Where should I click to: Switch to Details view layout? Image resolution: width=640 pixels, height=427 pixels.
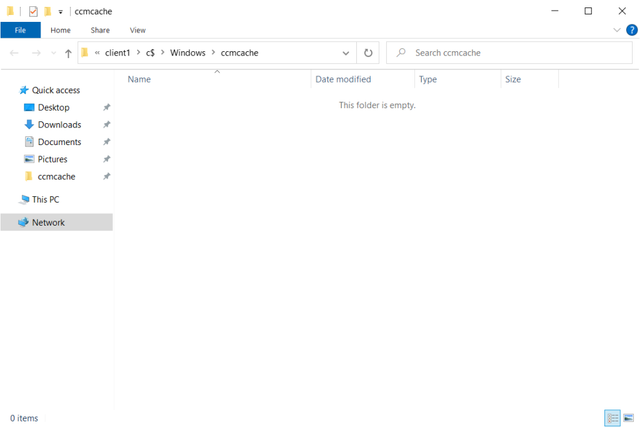tap(612, 418)
